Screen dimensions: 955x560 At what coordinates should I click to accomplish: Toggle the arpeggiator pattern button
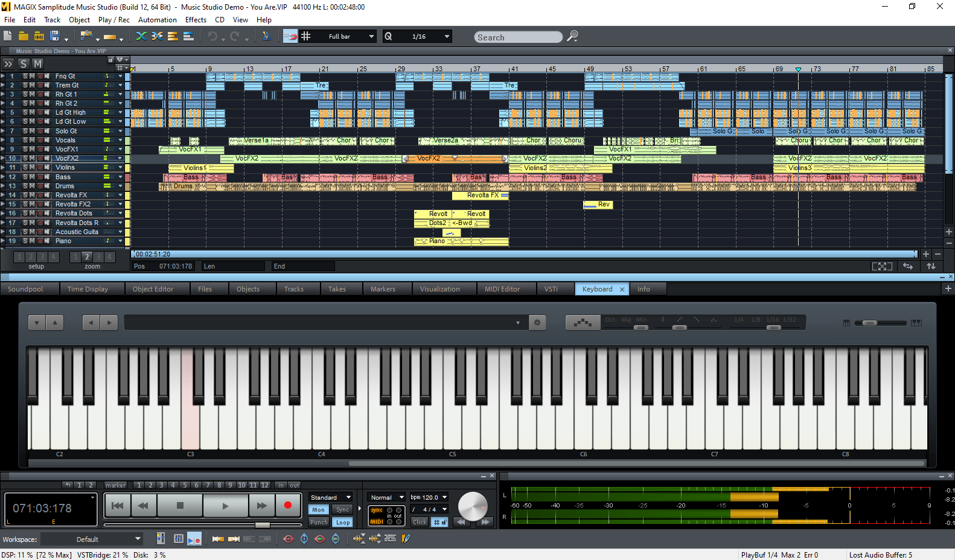tap(583, 323)
